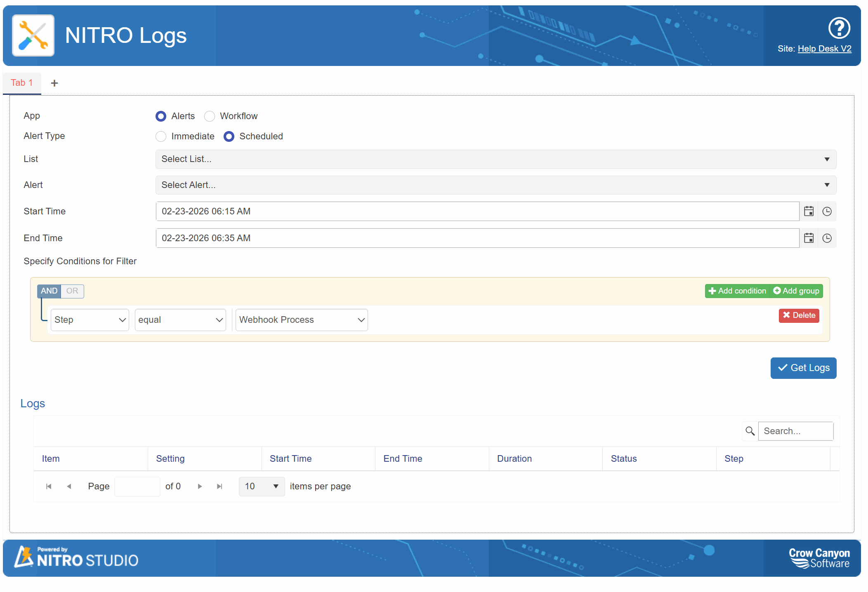This screenshot has width=868, height=592.
Task: Open the Start Time calendar picker icon
Action: [x=809, y=211]
